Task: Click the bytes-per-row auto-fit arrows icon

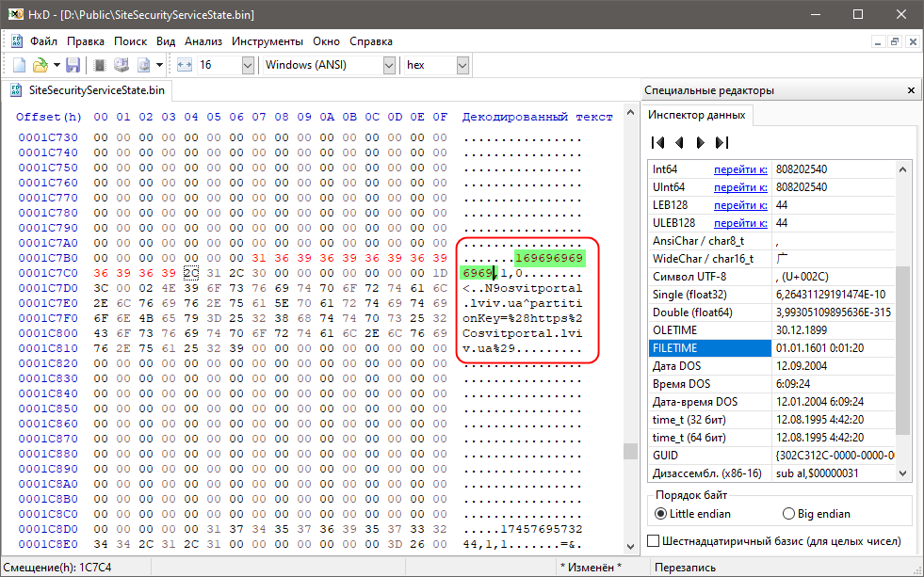Action: click(185, 65)
